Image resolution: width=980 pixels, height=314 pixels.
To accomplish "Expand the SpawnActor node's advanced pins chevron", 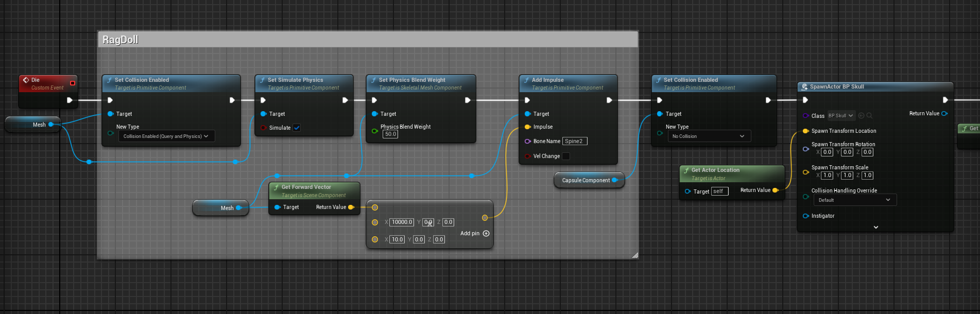I will point(876,227).
